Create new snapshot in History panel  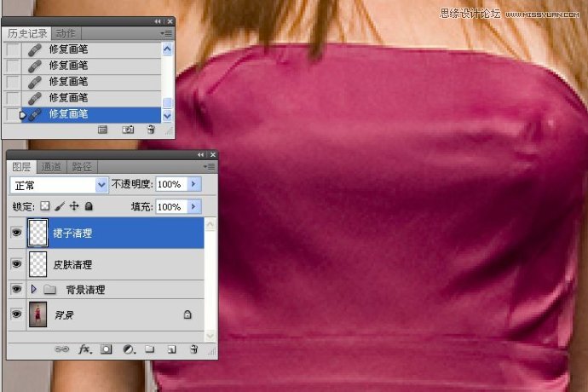(x=127, y=130)
